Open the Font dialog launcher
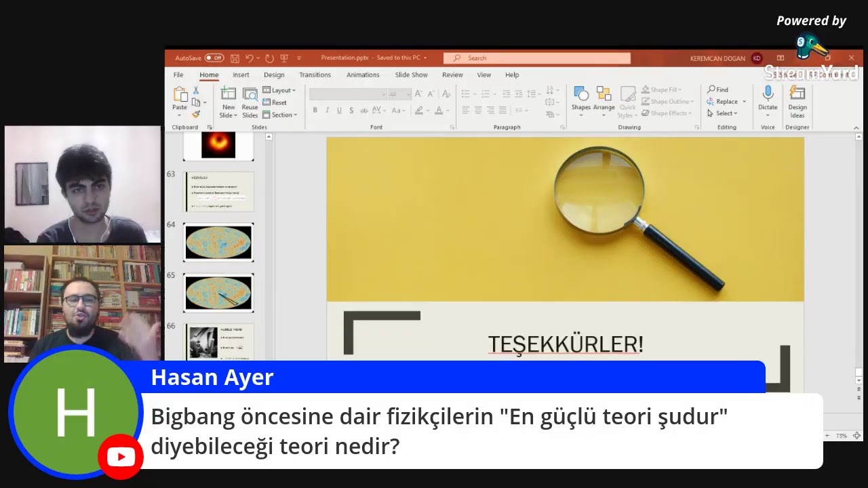The height and width of the screenshot is (488, 868). 452,127
